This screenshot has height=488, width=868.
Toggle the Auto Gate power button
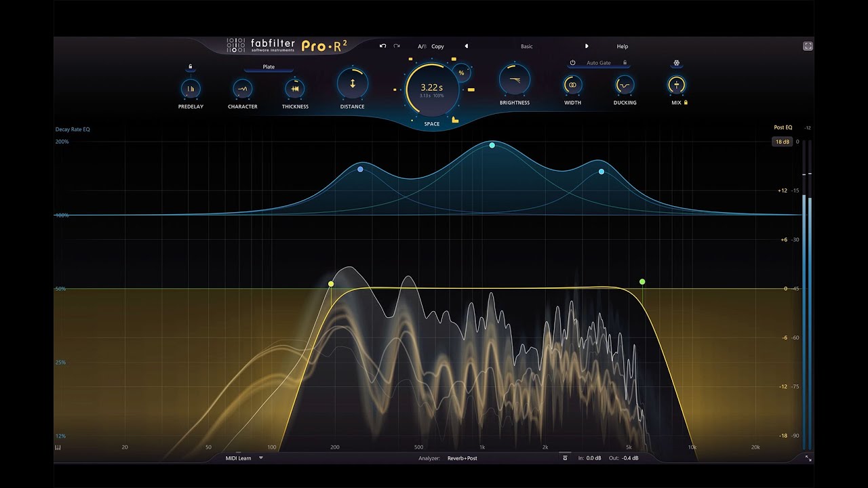click(572, 63)
